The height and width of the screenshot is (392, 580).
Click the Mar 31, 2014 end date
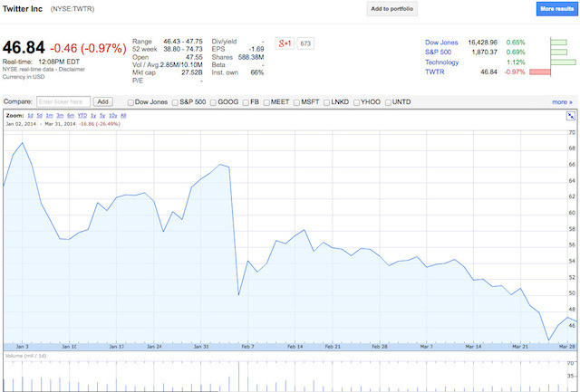(x=60, y=124)
